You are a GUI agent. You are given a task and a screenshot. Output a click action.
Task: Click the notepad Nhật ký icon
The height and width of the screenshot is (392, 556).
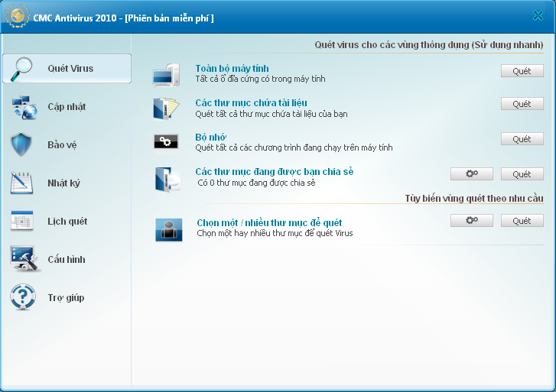pos(21,183)
